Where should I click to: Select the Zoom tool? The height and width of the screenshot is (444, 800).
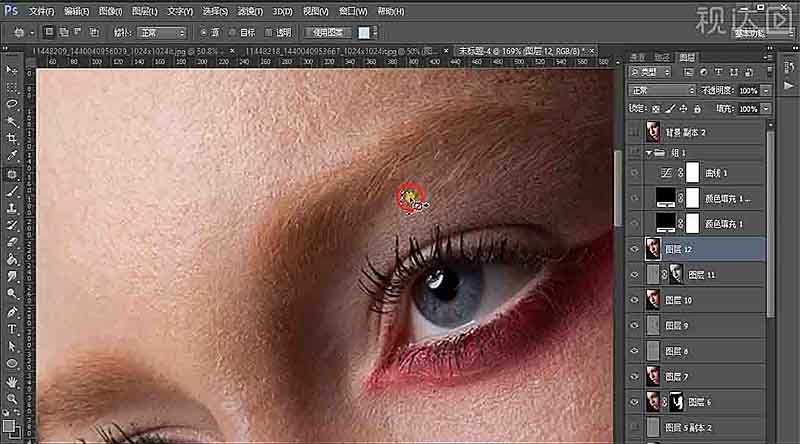12,399
